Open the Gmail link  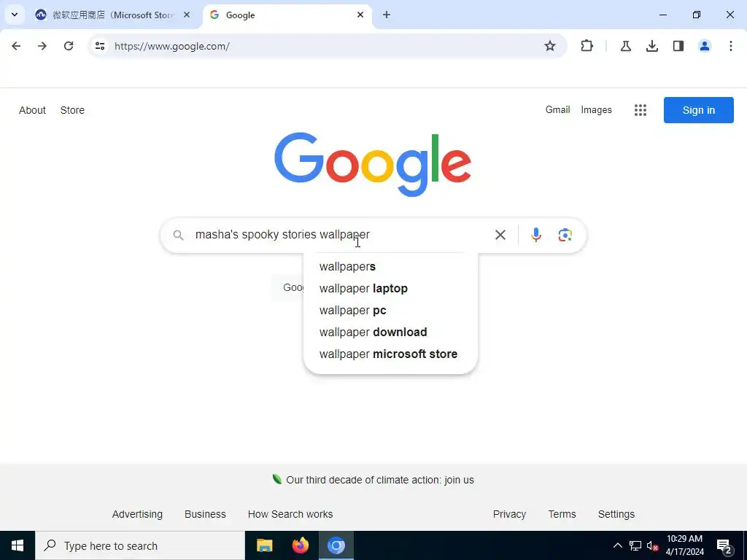(x=557, y=109)
